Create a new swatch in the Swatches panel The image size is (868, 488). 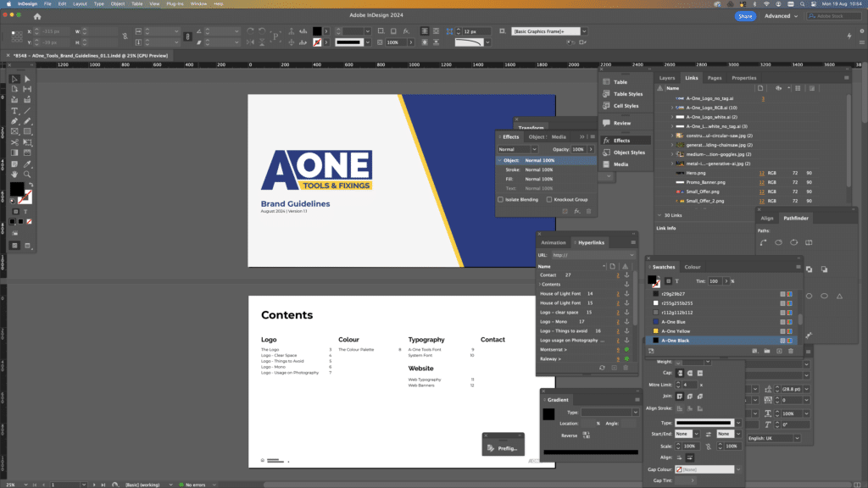(779, 352)
